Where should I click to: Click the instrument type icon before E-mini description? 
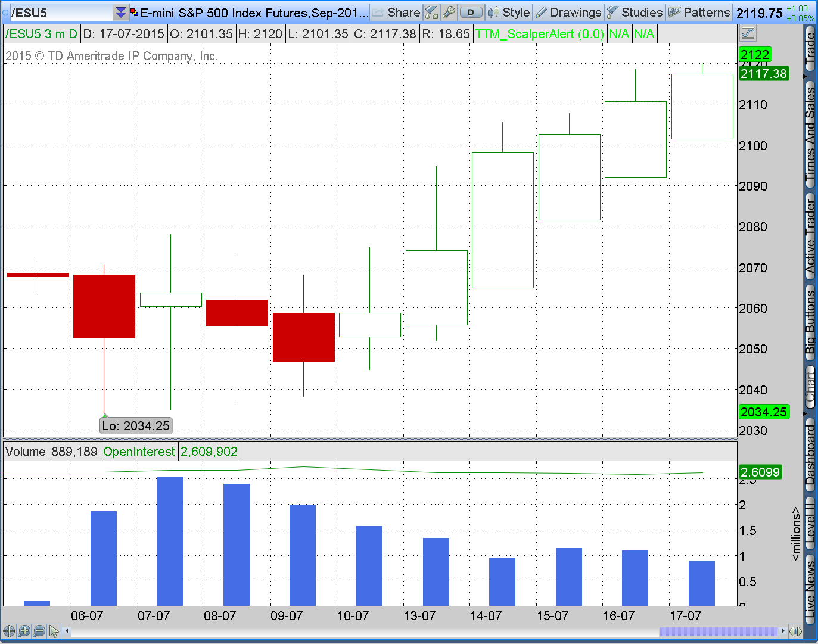coord(134,13)
